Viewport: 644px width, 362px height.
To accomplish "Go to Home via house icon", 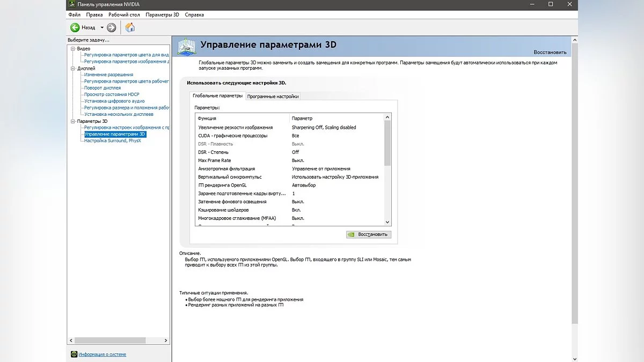I will click(130, 27).
